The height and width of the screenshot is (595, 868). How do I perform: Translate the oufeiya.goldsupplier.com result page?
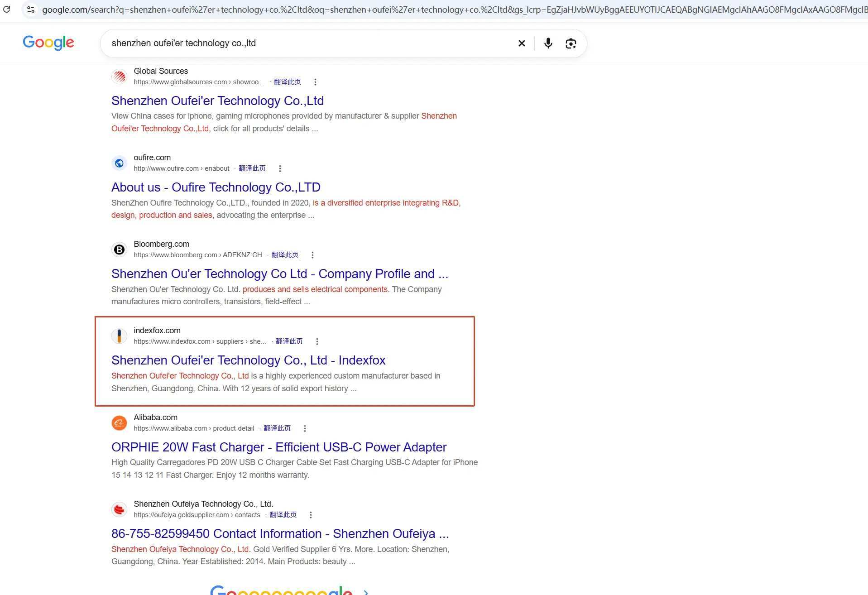tap(283, 515)
